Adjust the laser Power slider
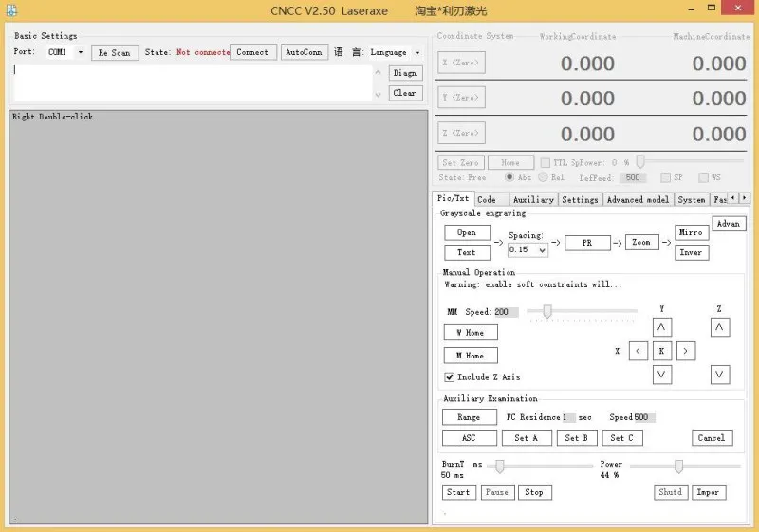 pos(678,466)
